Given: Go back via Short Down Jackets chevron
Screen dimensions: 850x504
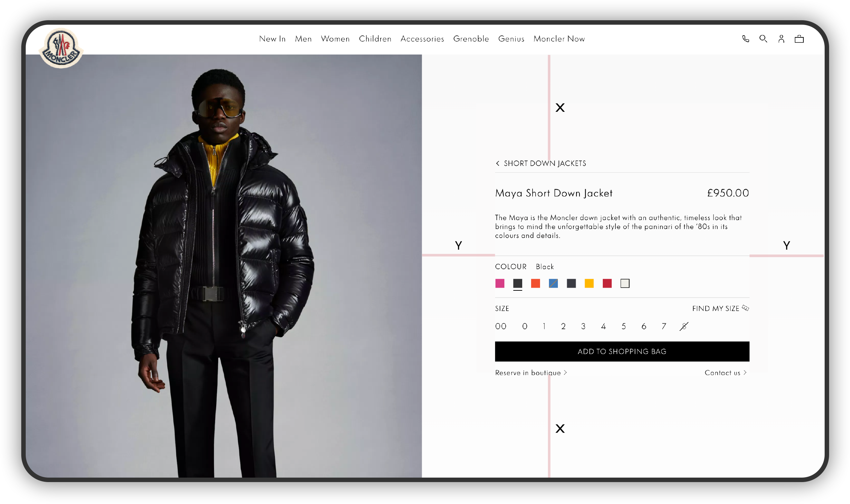Looking at the screenshot, I should pyautogui.click(x=498, y=164).
